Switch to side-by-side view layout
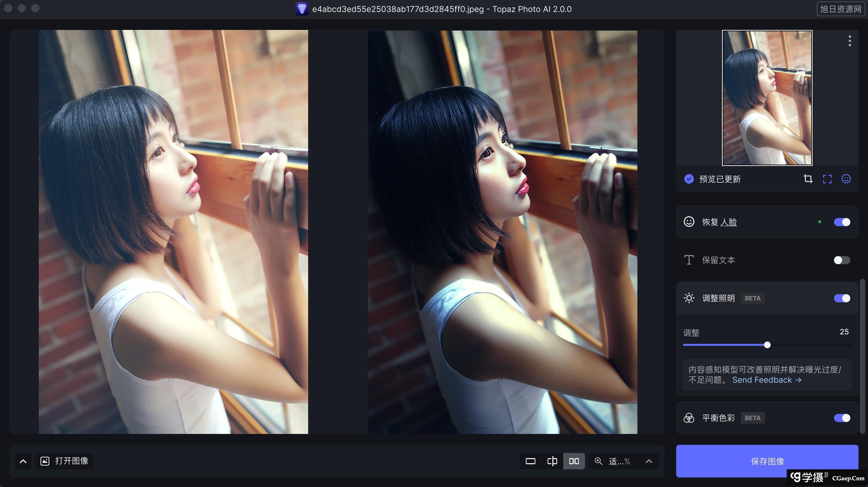The image size is (868, 487). [x=574, y=461]
